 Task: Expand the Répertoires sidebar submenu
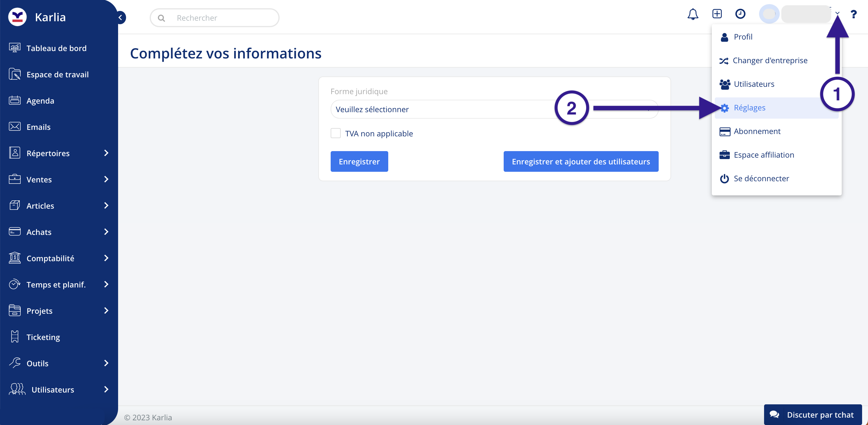point(106,153)
